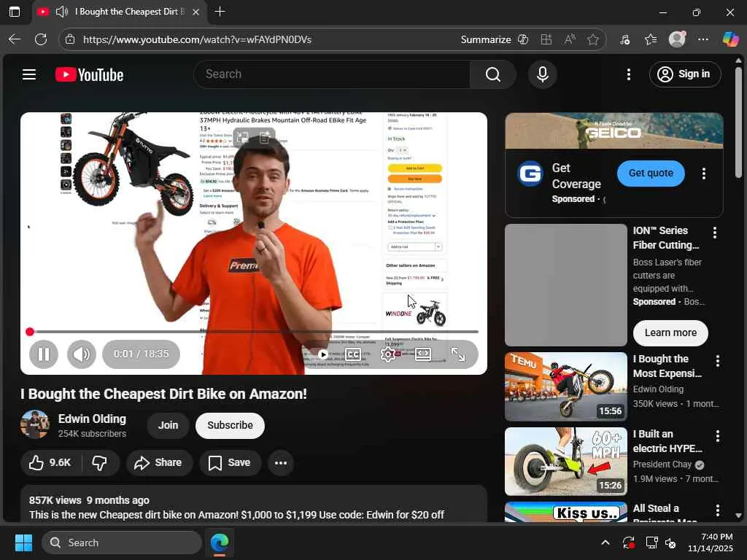This screenshot has height=560, width=747.
Task: Start voice search with the microphone
Action: 542,74
